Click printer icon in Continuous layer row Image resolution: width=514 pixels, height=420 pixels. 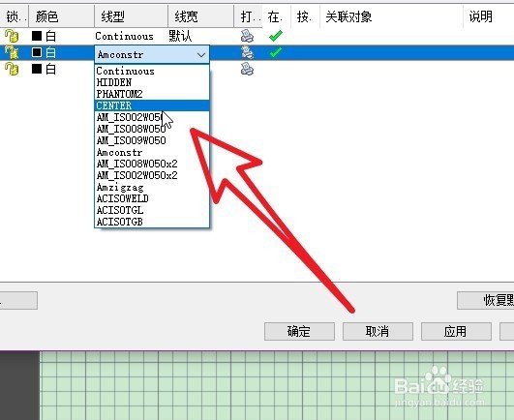tap(247, 36)
